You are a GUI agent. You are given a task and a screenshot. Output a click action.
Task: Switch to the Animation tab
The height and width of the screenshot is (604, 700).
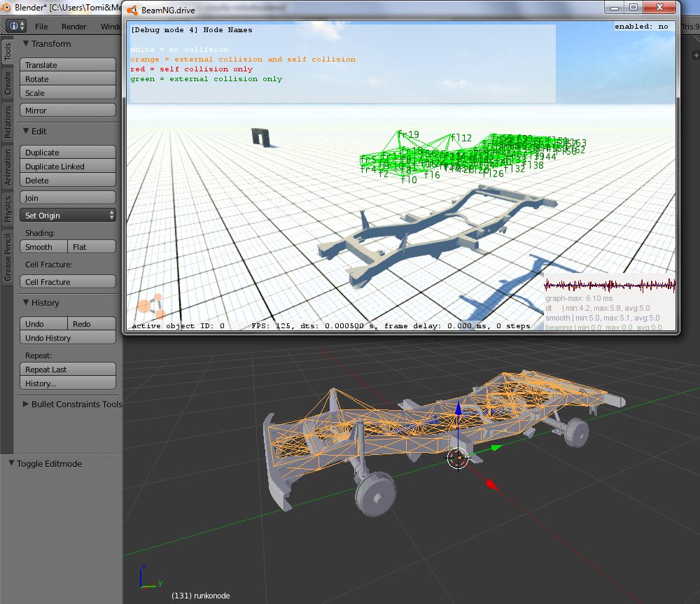(7, 167)
